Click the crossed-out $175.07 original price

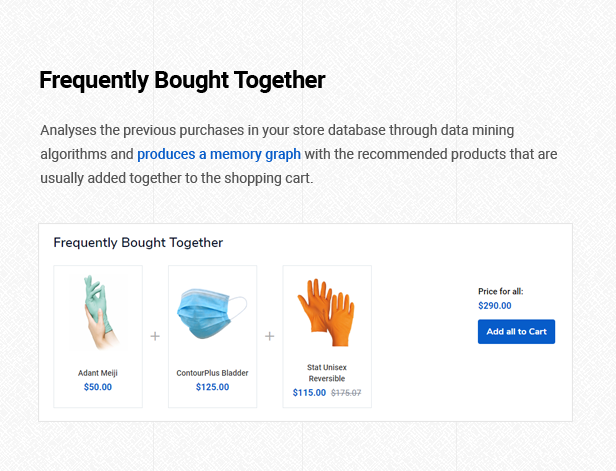346,393
